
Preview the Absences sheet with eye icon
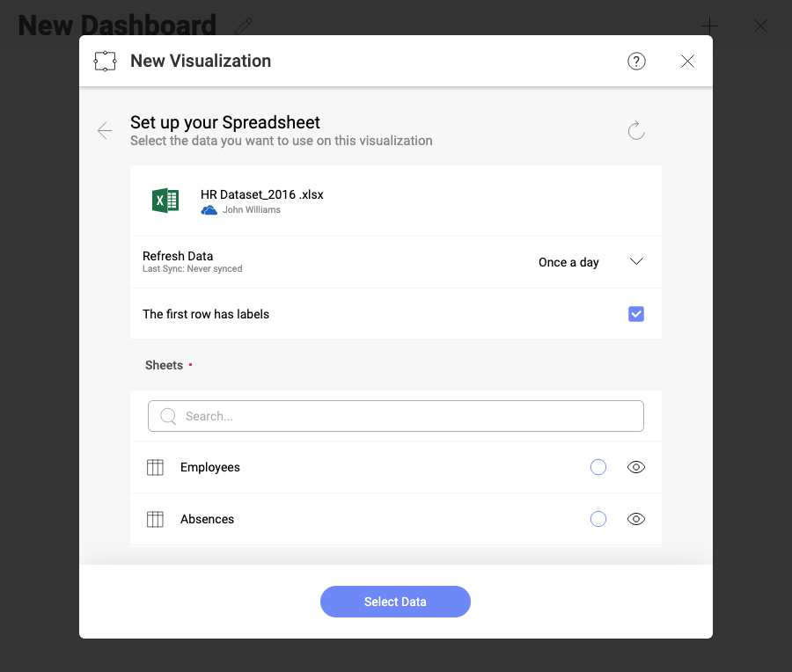tap(636, 519)
